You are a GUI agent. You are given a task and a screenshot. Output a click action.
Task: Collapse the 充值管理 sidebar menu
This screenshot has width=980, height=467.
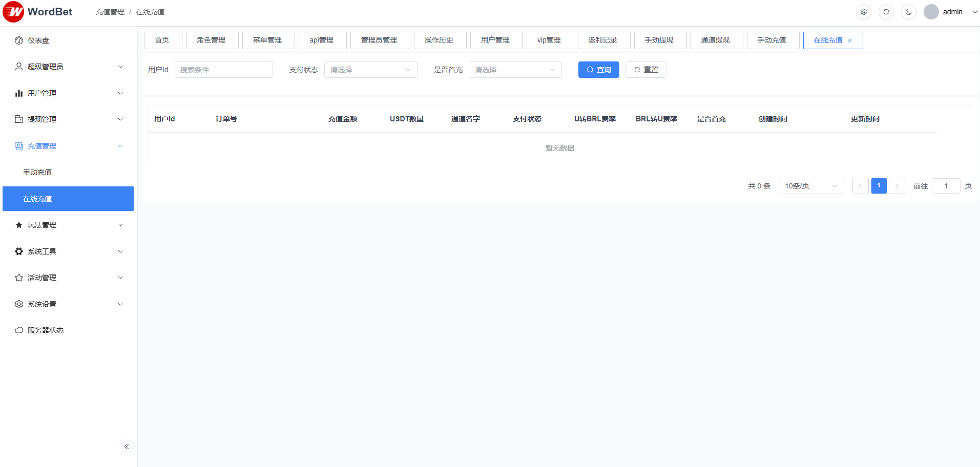pos(68,146)
